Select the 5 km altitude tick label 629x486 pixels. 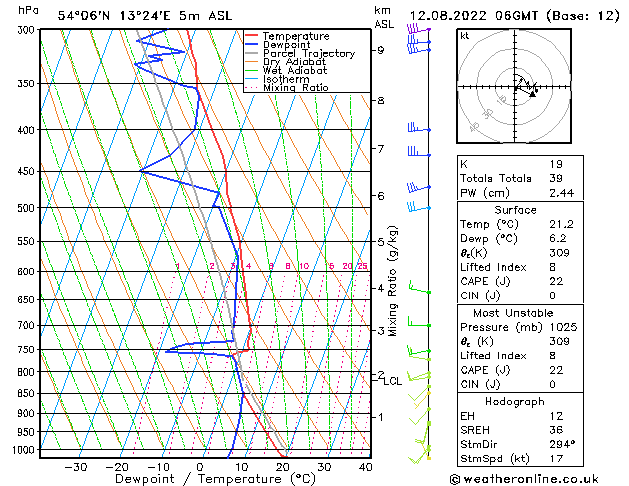coord(381,242)
